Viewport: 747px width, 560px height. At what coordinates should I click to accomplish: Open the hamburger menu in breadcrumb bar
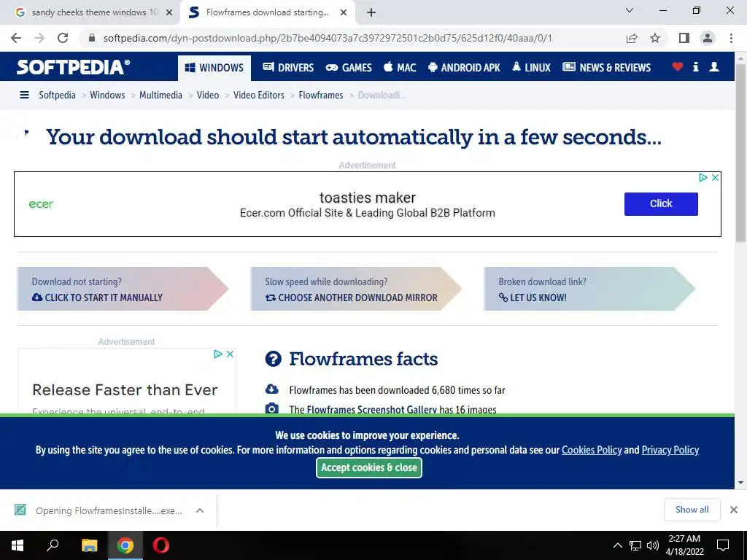(x=24, y=96)
